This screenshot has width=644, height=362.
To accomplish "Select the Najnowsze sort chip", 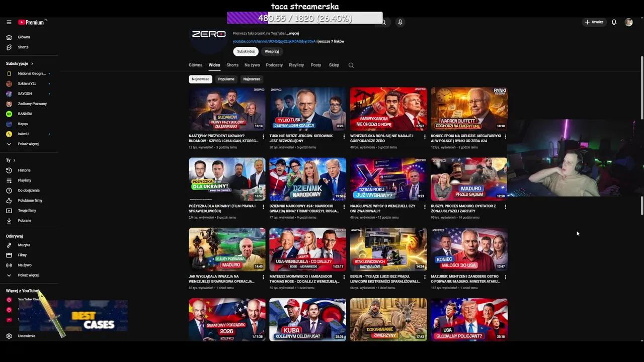I will (200, 79).
